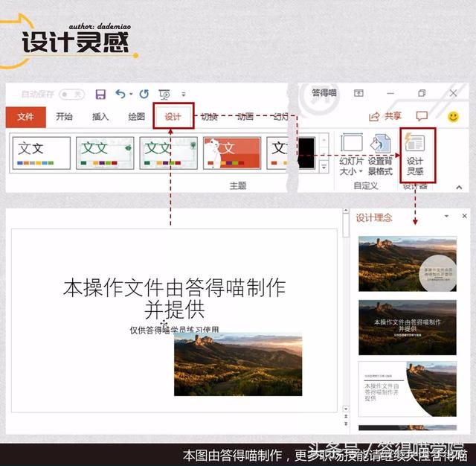This screenshot has height=466, width=476.
Task: Go to previous slide double-arrow button
Action: [x=346, y=416]
